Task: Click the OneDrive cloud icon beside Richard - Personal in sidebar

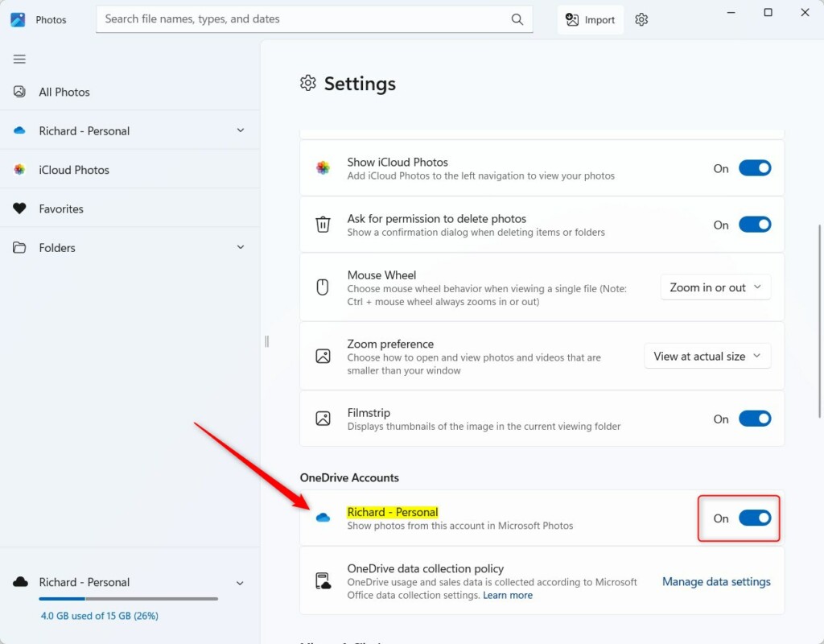Action: click(19, 130)
